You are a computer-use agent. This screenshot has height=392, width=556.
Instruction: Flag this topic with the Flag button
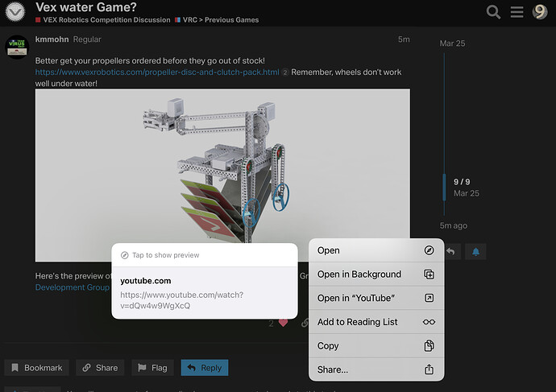(152, 368)
